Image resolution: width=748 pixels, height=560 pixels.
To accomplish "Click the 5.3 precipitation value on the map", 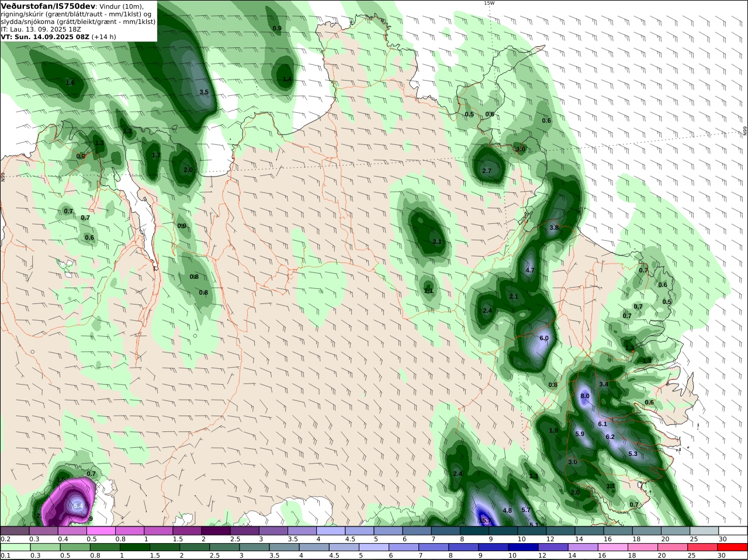I will coord(633,454).
